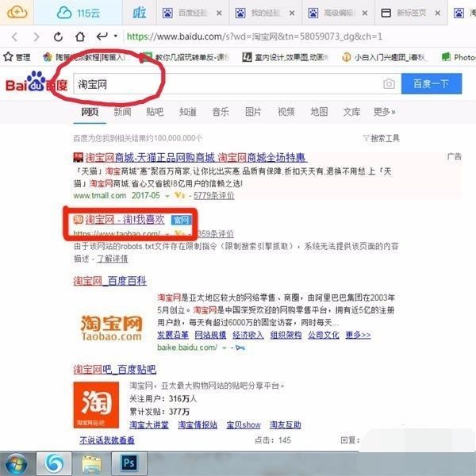Click the Baidu logo

(x=36, y=82)
